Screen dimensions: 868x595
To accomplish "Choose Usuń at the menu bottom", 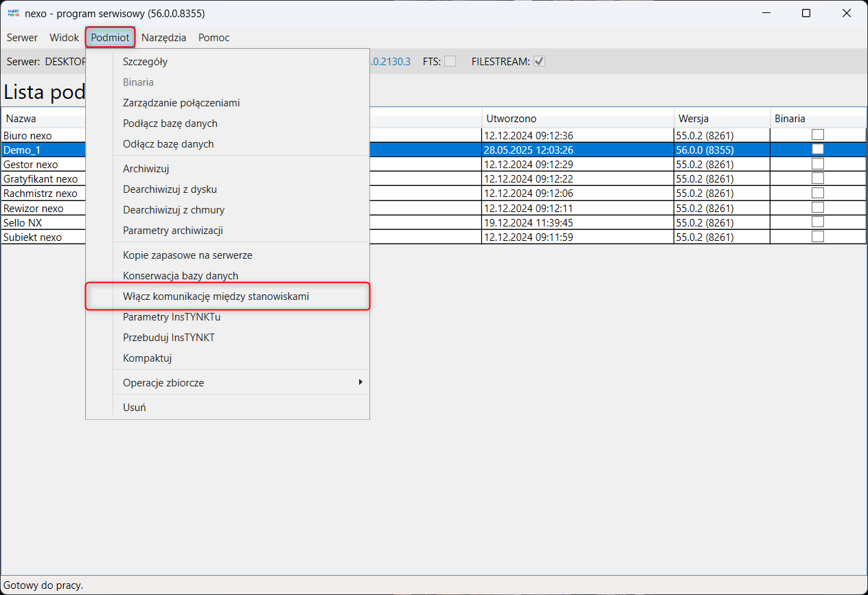I will [x=134, y=408].
